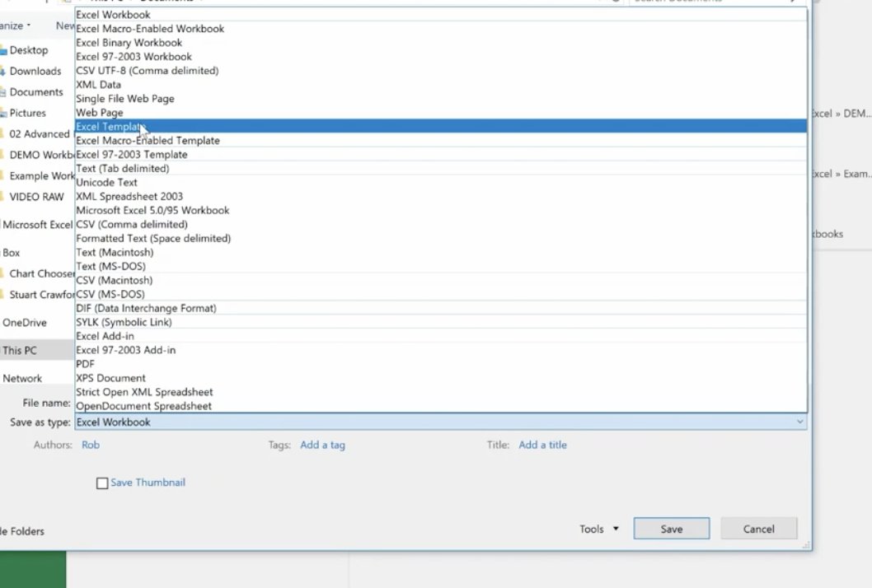Go to Documents in navigation pane

coord(36,91)
